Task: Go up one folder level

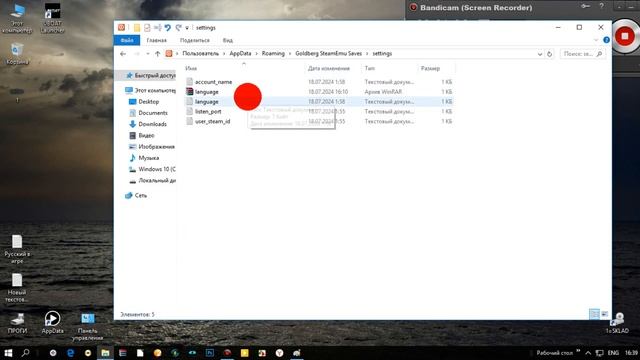Action: 158,54
